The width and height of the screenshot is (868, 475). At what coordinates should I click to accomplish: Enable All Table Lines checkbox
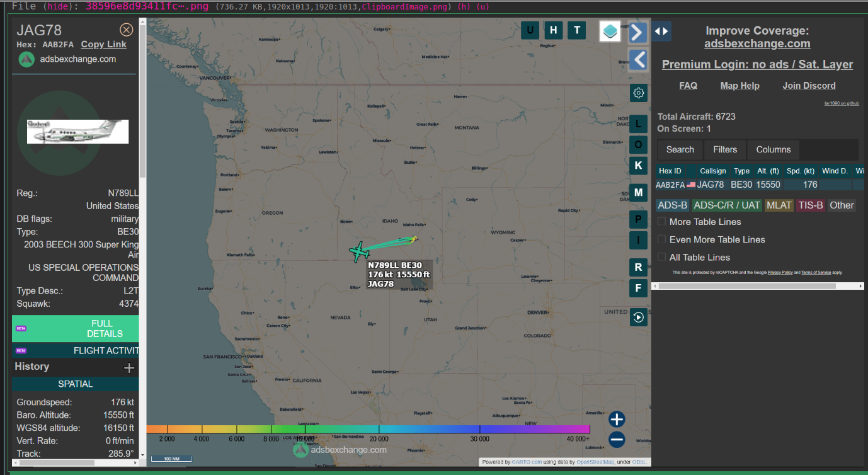[x=662, y=257]
